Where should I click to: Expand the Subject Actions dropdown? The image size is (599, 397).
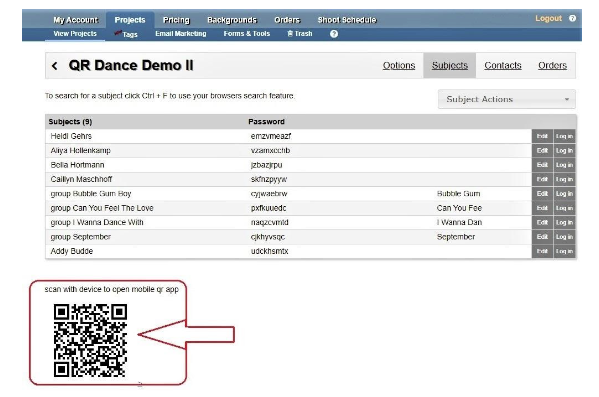click(x=507, y=99)
